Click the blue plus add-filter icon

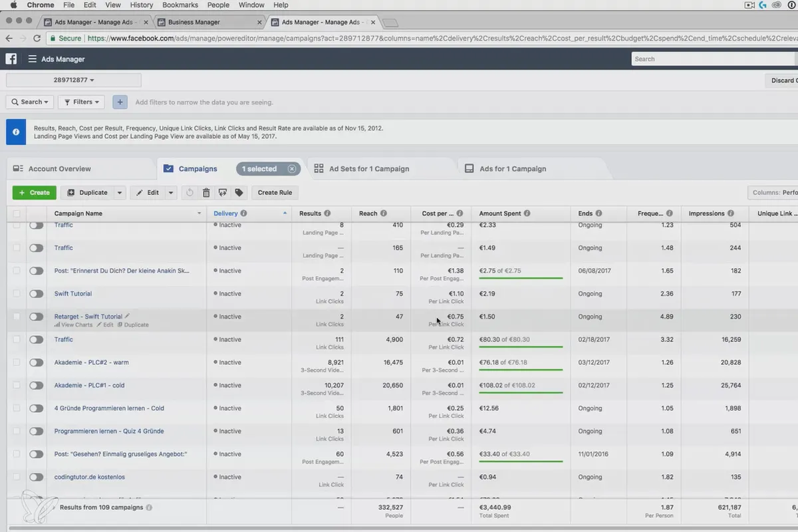(120, 102)
